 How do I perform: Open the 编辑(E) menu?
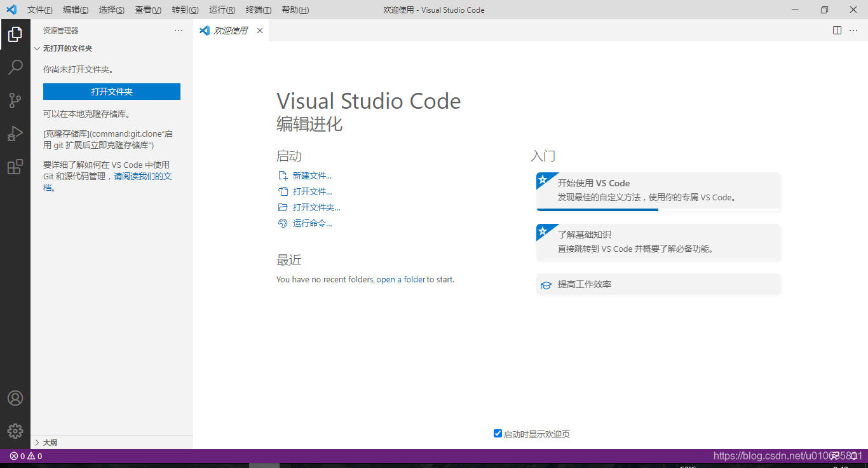tap(76, 10)
